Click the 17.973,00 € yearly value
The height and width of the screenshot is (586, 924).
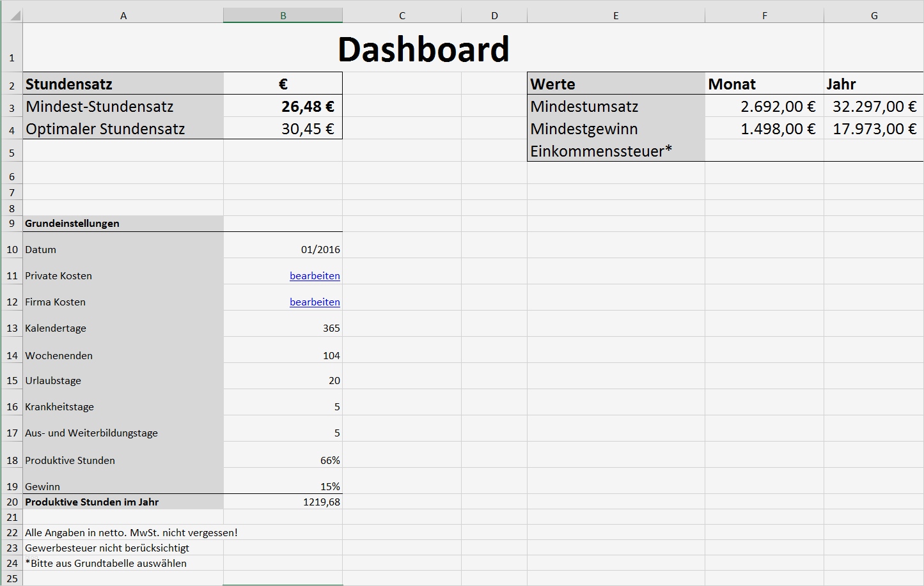coord(873,128)
